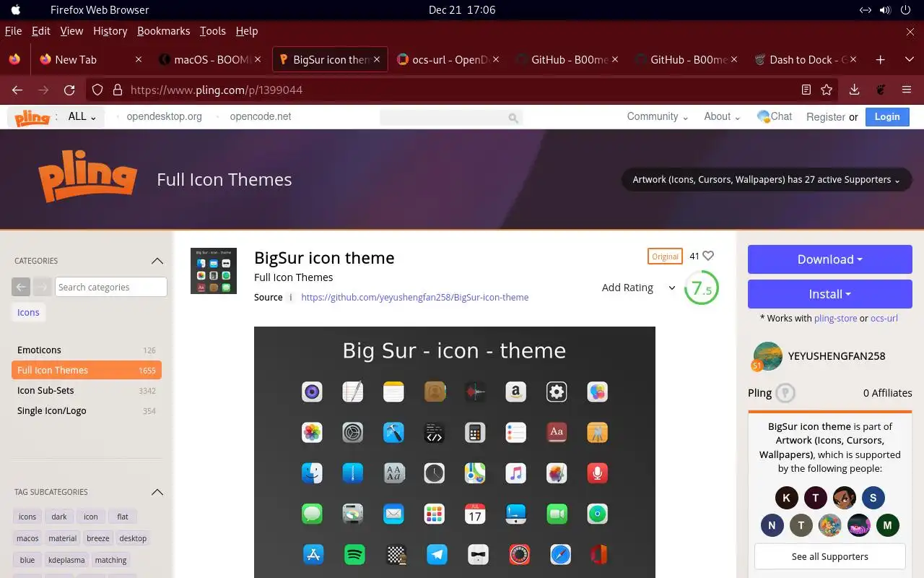Open the Tools menu
This screenshot has height=578, width=924.
[213, 31]
